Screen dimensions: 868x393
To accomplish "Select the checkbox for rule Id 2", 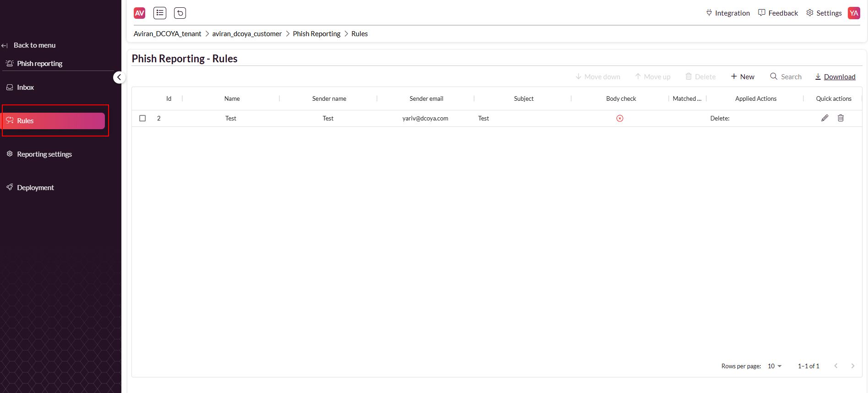I will click(142, 118).
